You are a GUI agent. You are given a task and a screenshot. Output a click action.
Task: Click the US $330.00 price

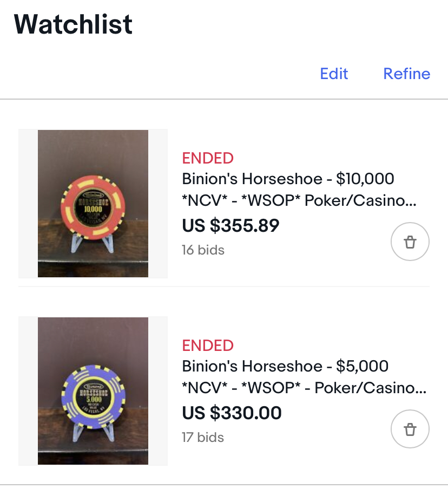[232, 413]
